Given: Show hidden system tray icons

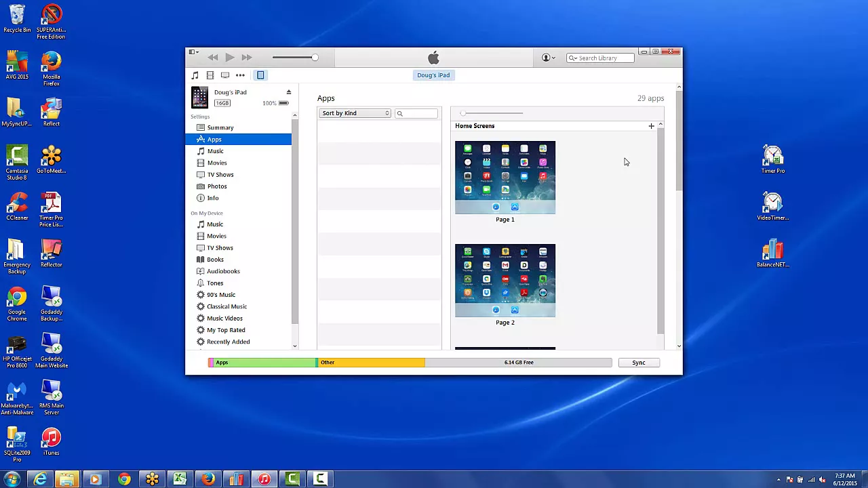Looking at the screenshot, I should tap(779, 480).
